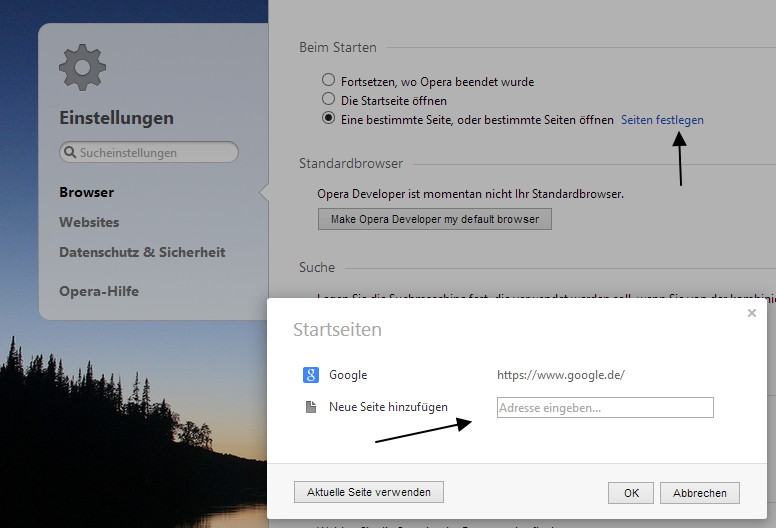Click the 'Beim Starten' section heading
Screen dimensions: 776x528
(338, 48)
